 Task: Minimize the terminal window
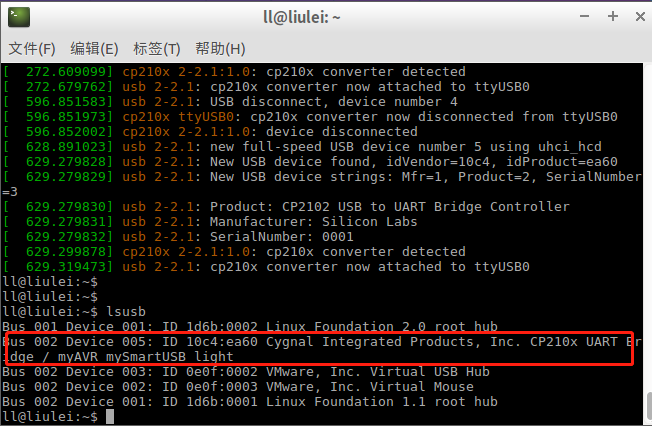point(584,17)
